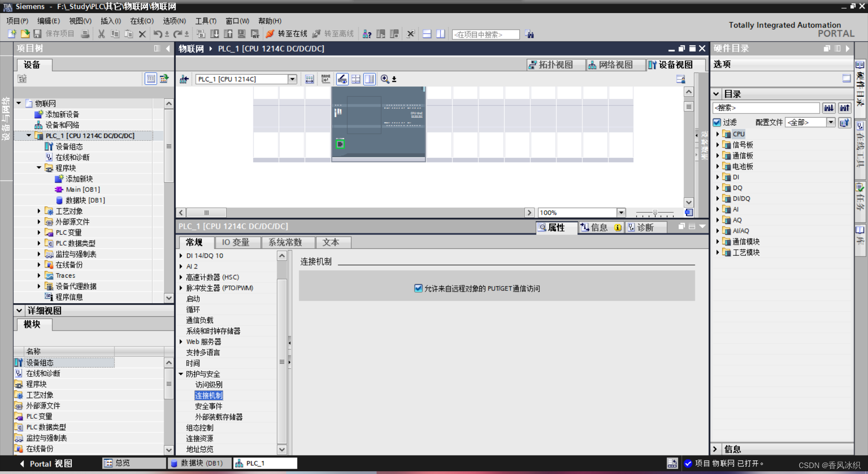868x474 pixels.
Task: Click the open project folder icon
Action: [x=25, y=34]
